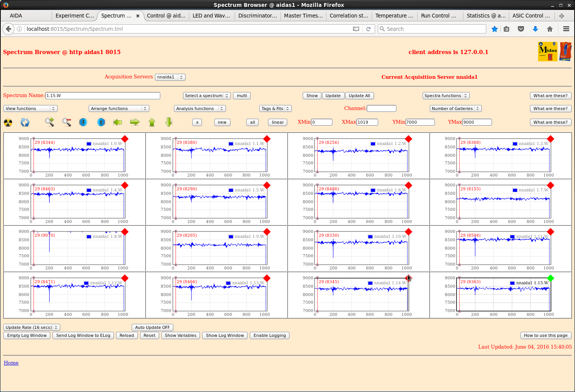Toggle red diamond marker on nnaida1 1.12.W
Screen dimensions: 575x392
[125, 278]
